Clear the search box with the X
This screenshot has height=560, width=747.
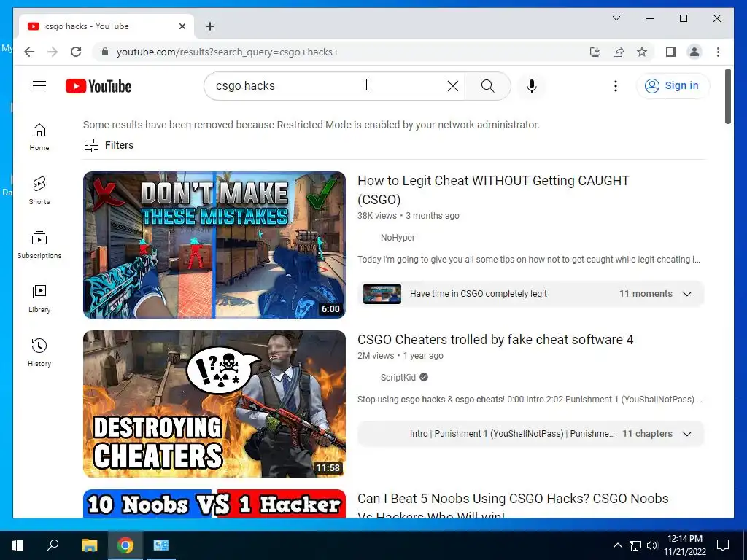pyautogui.click(x=452, y=86)
